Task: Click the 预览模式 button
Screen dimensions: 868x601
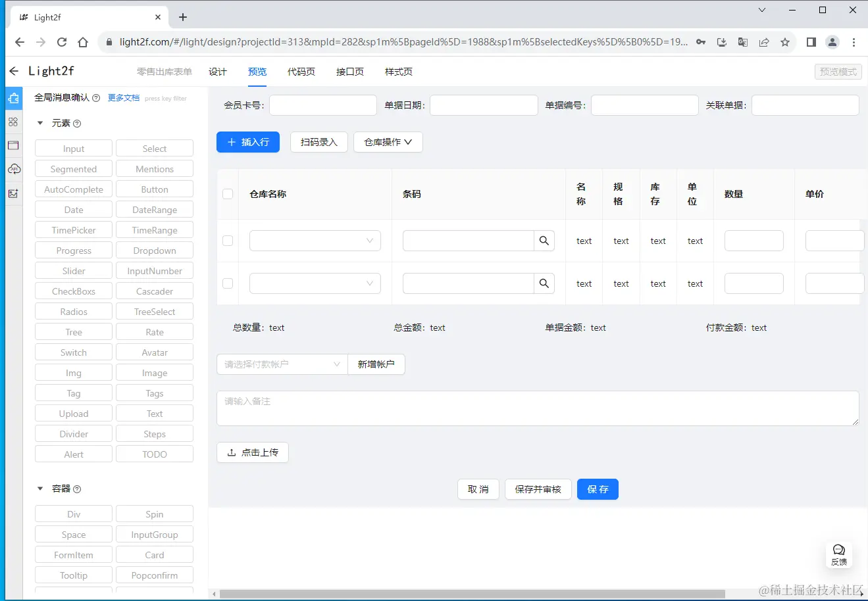Action: pos(838,72)
